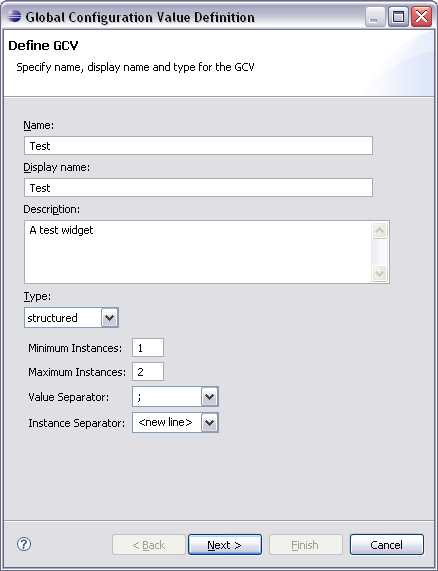Click the Display name: label
The height and width of the screenshot is (571, 438).
[56, 168]
